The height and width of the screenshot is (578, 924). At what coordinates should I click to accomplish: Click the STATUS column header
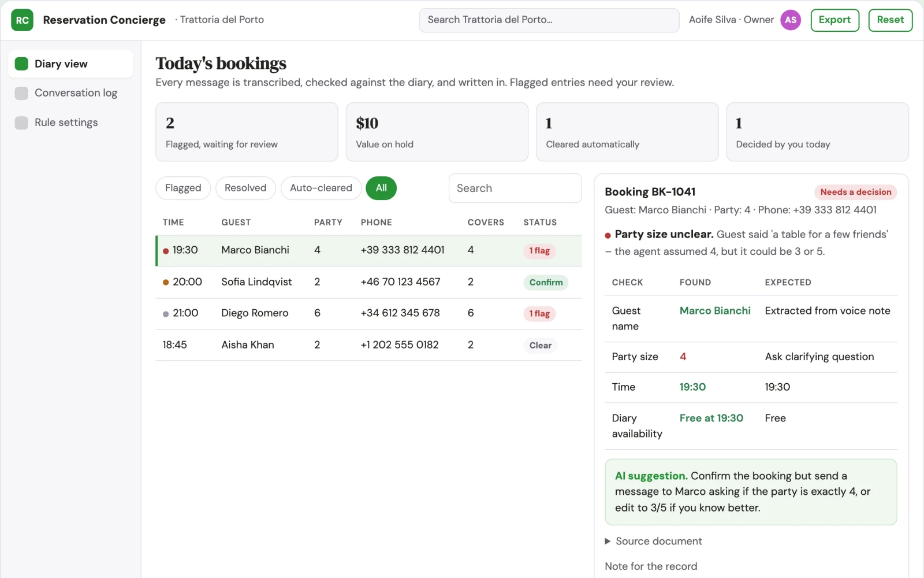pyautogui.click(x=540, y=223)
